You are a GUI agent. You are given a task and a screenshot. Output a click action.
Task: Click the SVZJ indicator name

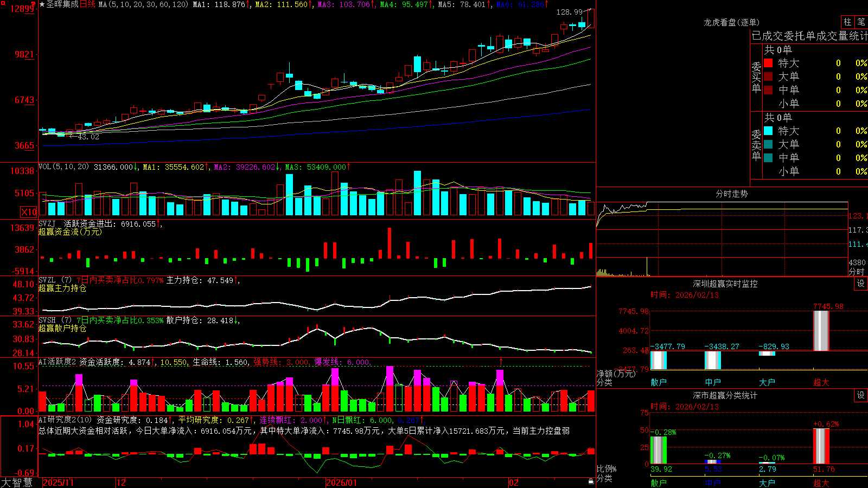[x=47, y=223]
